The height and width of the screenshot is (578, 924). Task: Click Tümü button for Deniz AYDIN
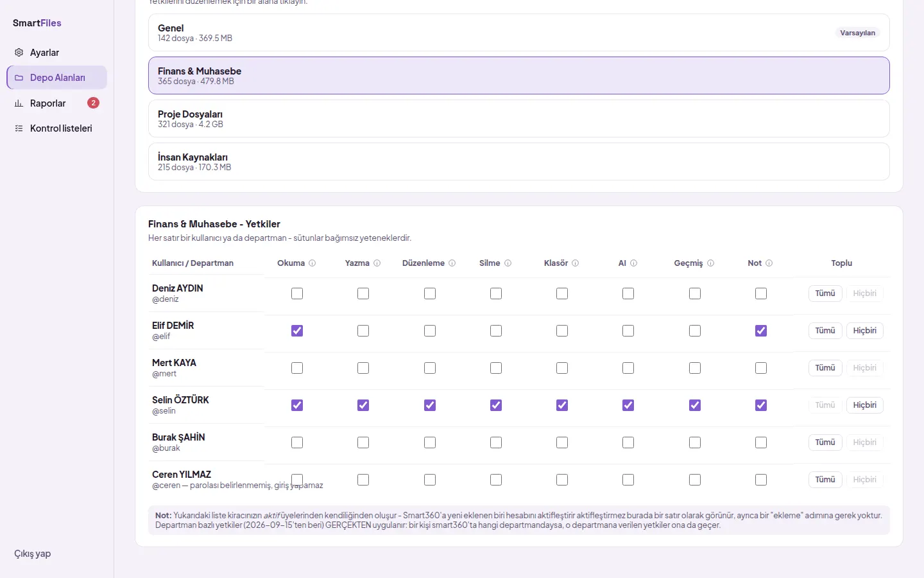[x=825, y=293]
